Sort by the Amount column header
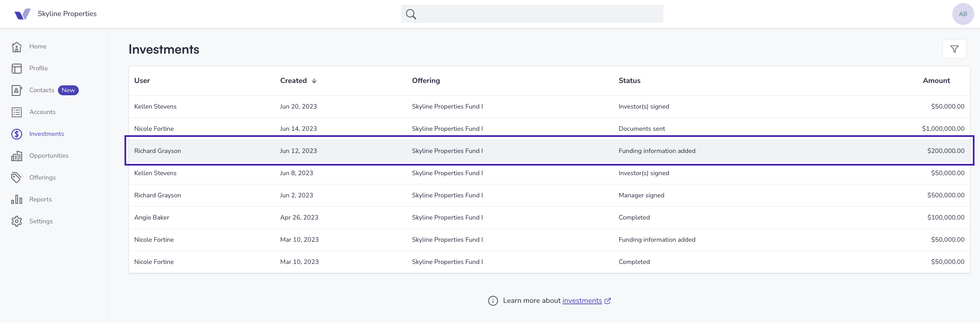This screenshot has width=980, height=323. (x=936, y=81)
